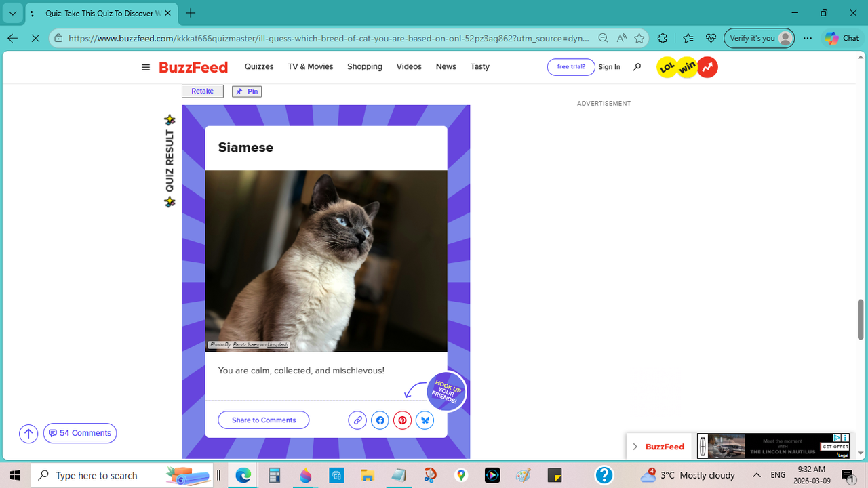
Task: Copy result link with chain icon
Action: [x=357, y=420]
